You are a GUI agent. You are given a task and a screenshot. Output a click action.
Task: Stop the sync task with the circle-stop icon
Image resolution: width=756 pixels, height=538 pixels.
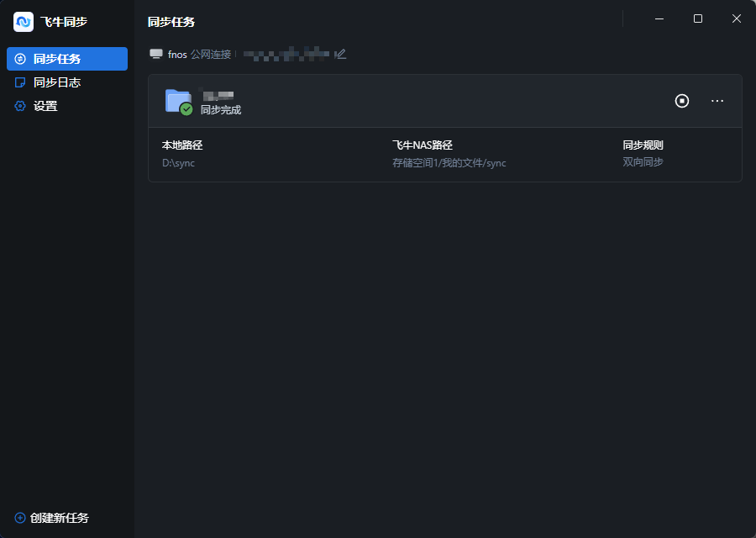[x=682, y=101]
